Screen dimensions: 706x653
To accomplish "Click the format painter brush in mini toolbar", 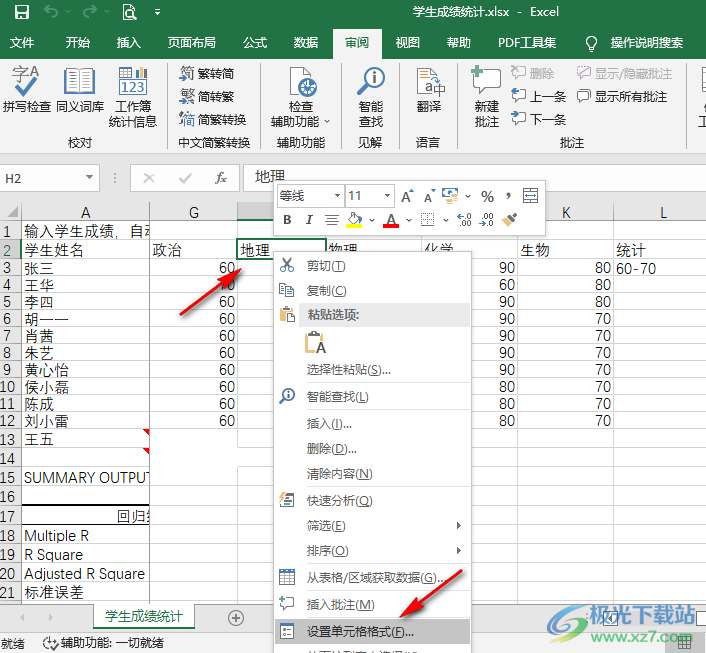I will coord(511,220).
